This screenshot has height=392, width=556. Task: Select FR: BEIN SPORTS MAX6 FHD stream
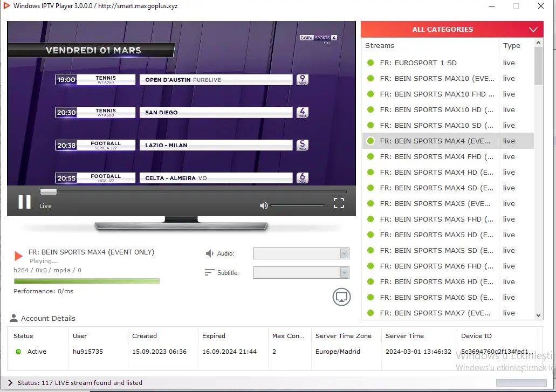[448, 266]
